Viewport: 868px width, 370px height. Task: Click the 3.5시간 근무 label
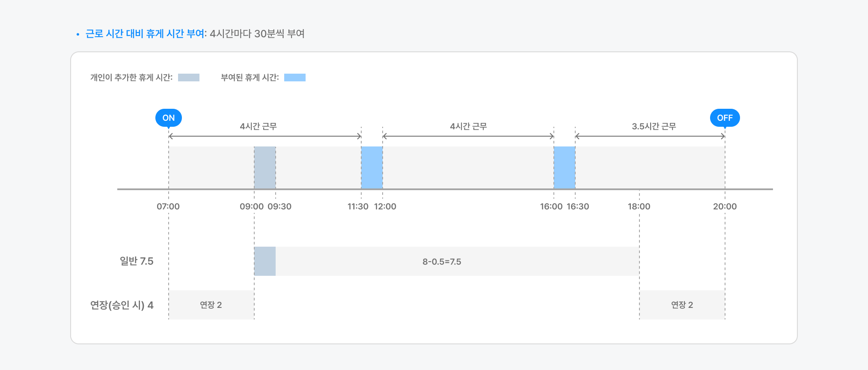point(654,126)
